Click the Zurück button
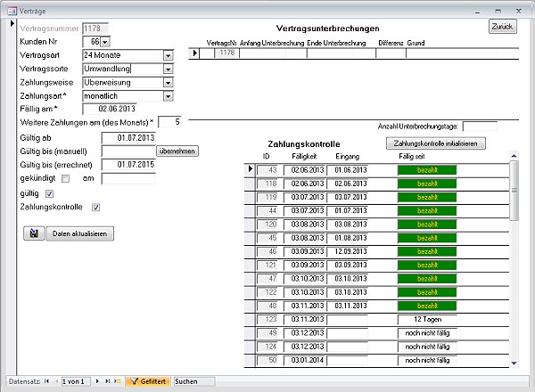Viewport: 535px width, 392px height. pyautogui.click(x=502, y=27)
